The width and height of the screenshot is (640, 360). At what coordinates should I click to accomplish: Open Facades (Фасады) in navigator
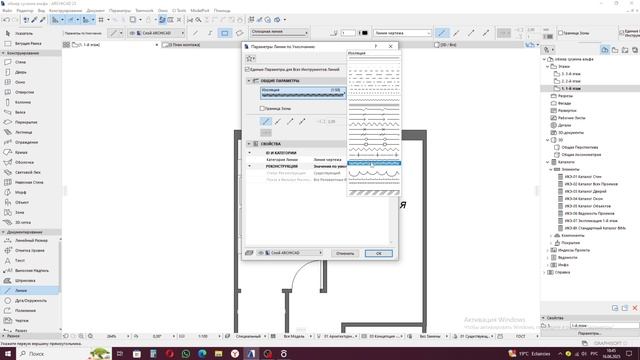564,103
